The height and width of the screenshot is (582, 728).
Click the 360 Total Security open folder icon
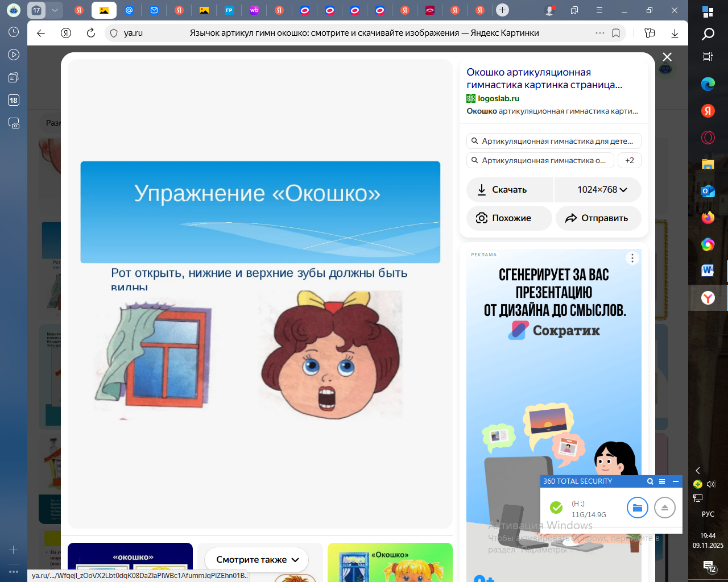637,508
